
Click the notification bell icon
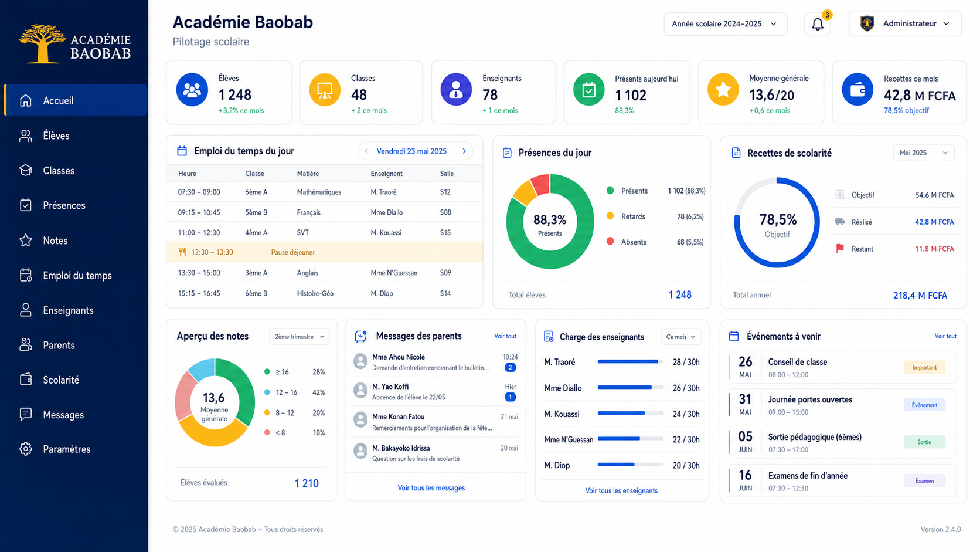pos(818,24)
